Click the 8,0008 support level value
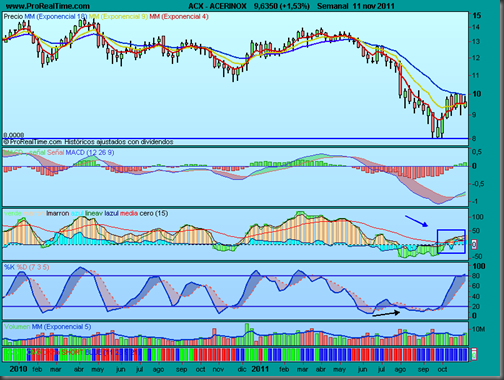Image resolution: width=504 pixels, height=380 pixels. click(x=14, y=135)
